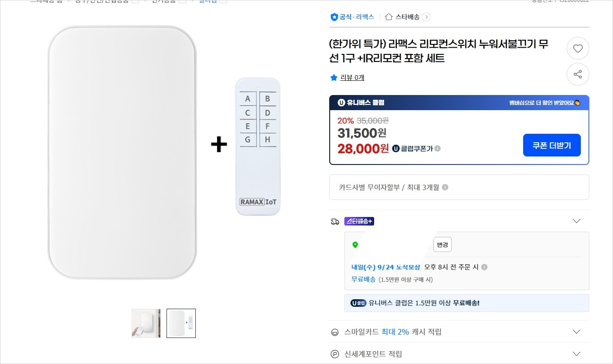Open the 리뷰 0개 link
613x364 pixels.
[x=352, y=78]
